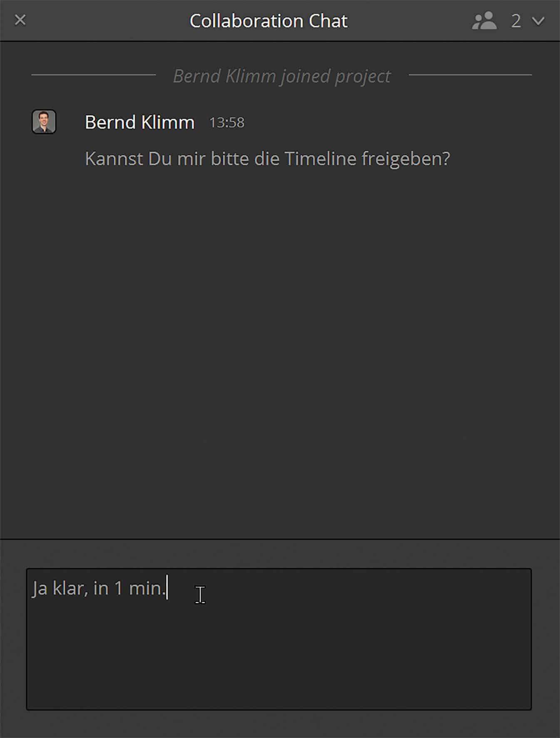
Task: Click the participant count number 2
Action: pos(515,20)
